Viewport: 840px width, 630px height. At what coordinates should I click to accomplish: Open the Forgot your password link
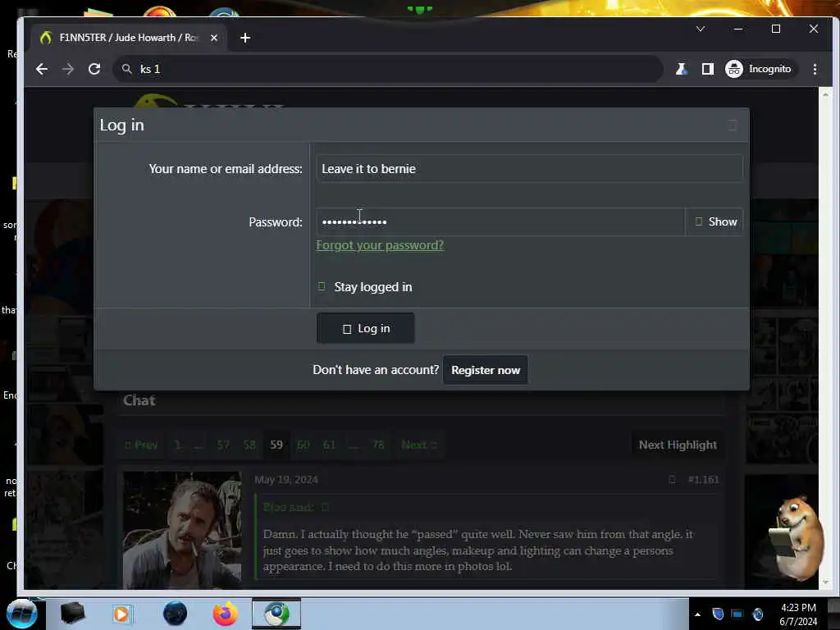(x=380, y=245)
